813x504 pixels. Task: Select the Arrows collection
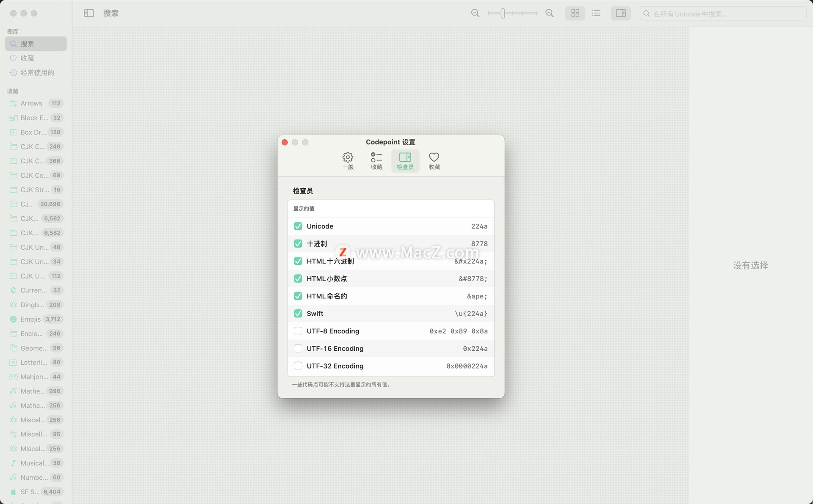pos(36,103)
